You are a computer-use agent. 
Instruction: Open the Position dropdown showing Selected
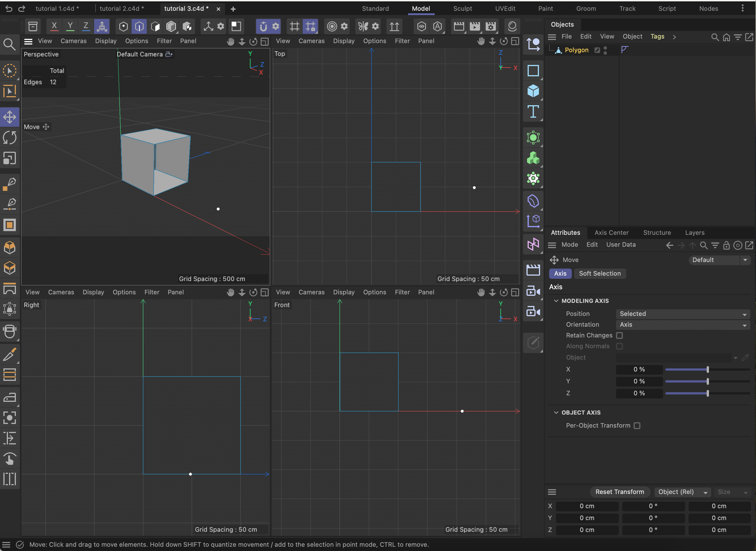[x=682, y=314]
